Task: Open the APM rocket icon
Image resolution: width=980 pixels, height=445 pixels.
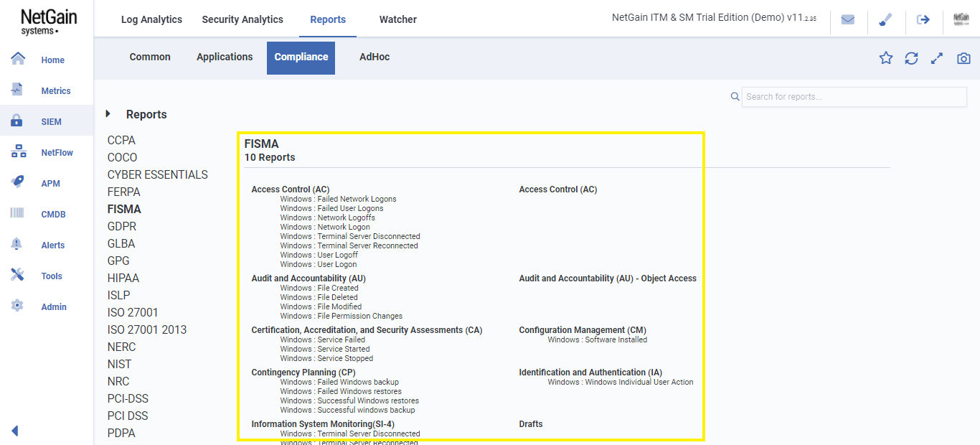Action: [18, 182]
